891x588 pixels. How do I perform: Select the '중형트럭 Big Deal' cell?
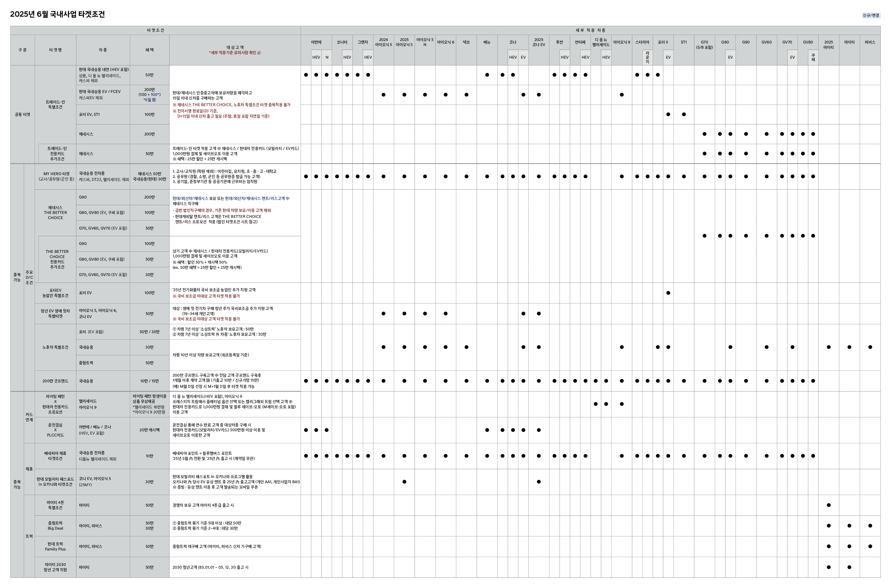tap(55, 526)
